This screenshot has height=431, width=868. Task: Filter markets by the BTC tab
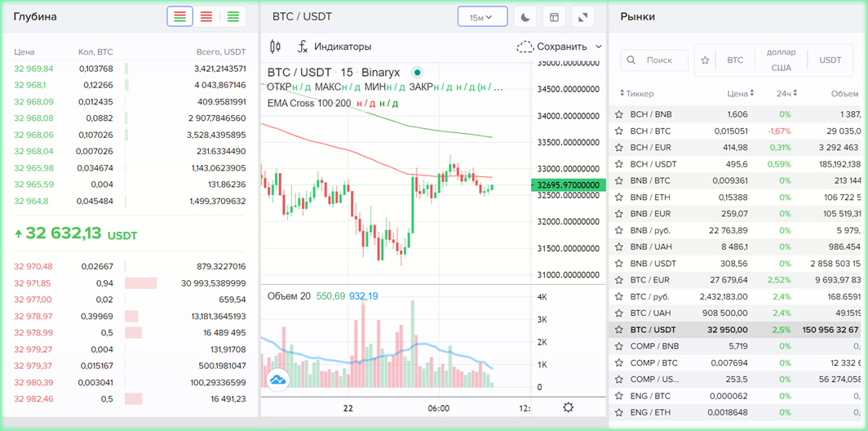[x=735, y=60]
